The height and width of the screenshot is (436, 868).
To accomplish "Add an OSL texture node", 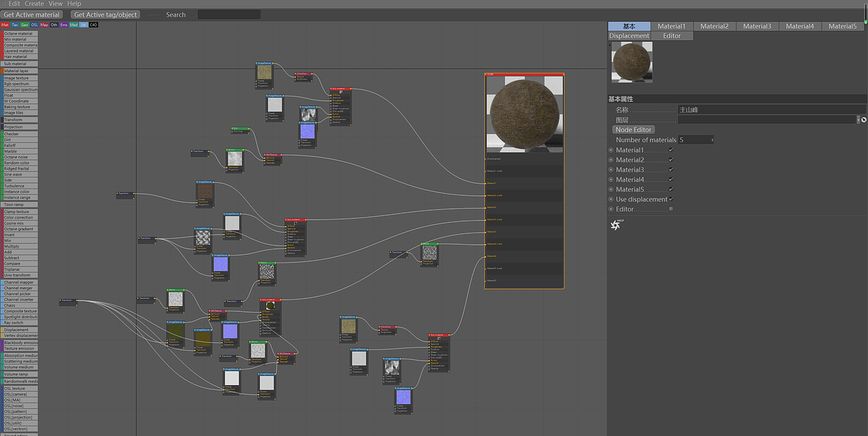I will [19, 389].
